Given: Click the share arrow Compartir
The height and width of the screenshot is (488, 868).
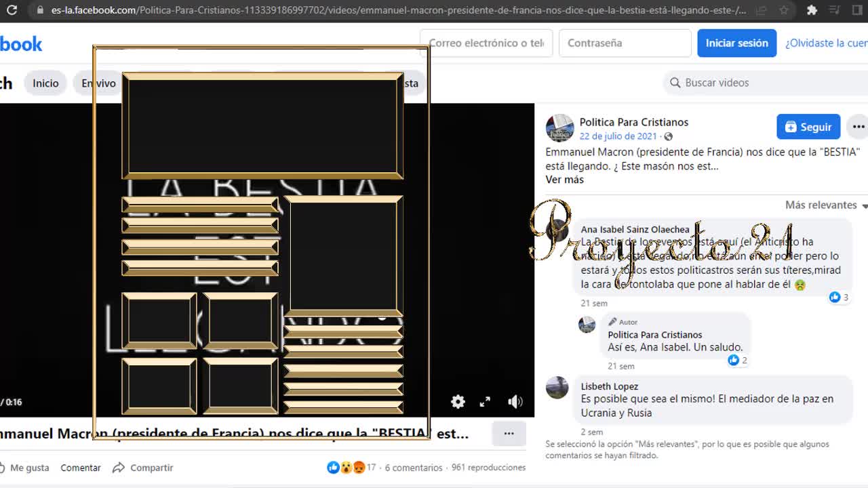Looking at the screenshot, I should (142, 468).
